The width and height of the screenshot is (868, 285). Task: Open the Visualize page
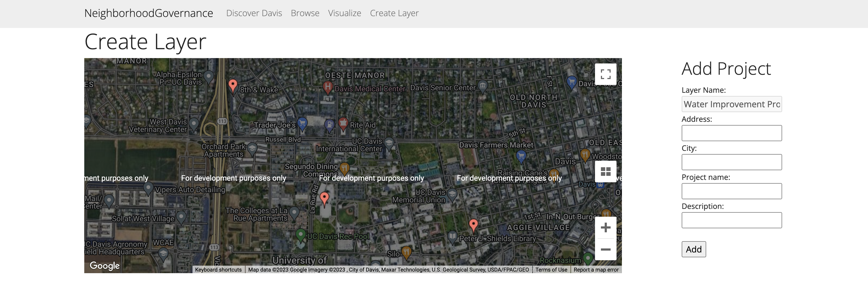(x=344, y=13)
